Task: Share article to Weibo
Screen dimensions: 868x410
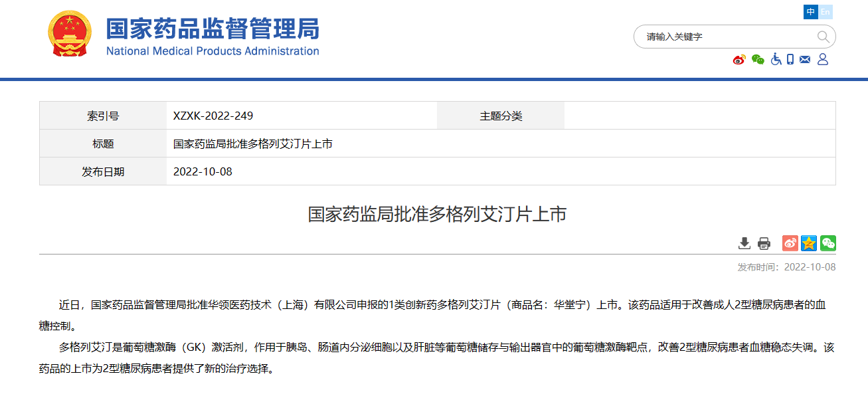Action: [790, 243]
